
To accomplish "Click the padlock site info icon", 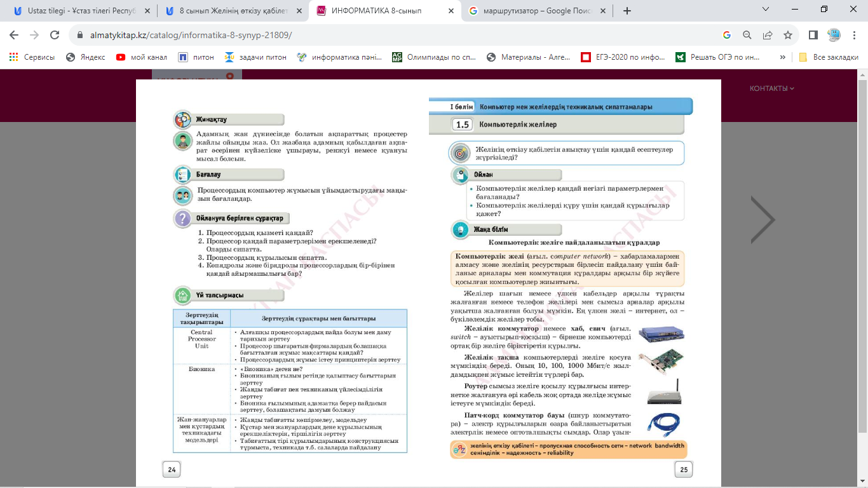I will point(81,36).
